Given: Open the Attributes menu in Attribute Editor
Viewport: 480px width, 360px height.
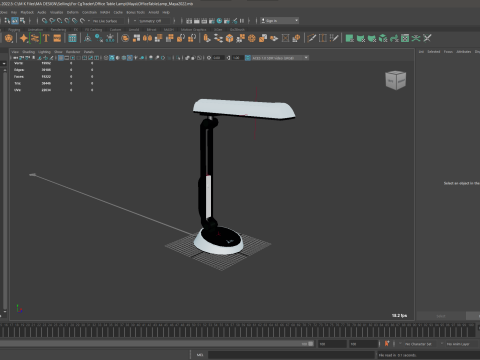Looking at the screenshot, I should tap(463, 52).
